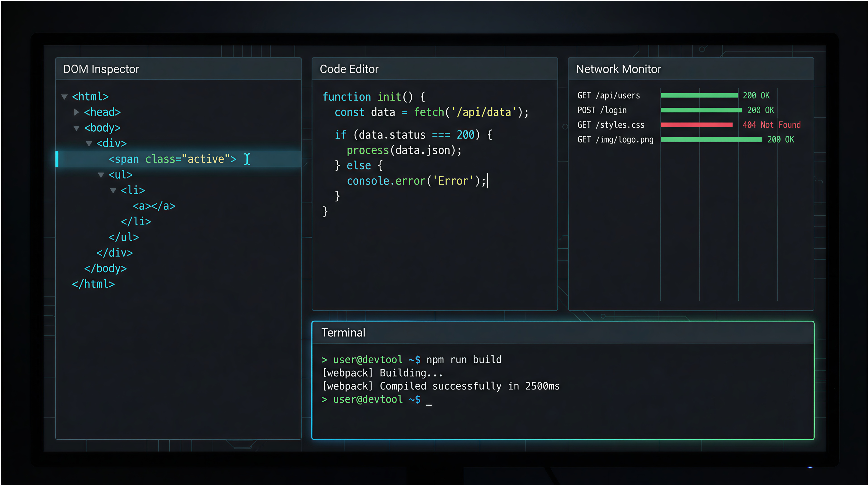
Task: Click the process(data.json); line
Action: (x=404, y=150)
